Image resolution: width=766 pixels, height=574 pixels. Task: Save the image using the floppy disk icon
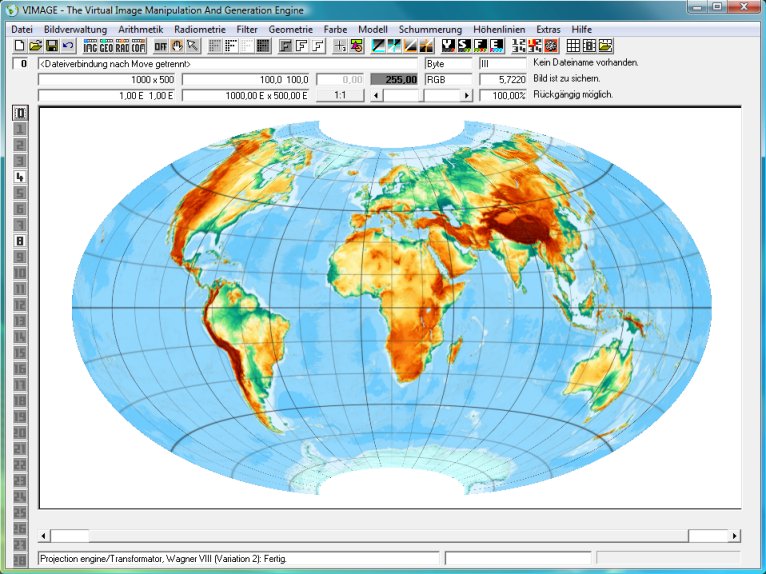pos(51,46)
